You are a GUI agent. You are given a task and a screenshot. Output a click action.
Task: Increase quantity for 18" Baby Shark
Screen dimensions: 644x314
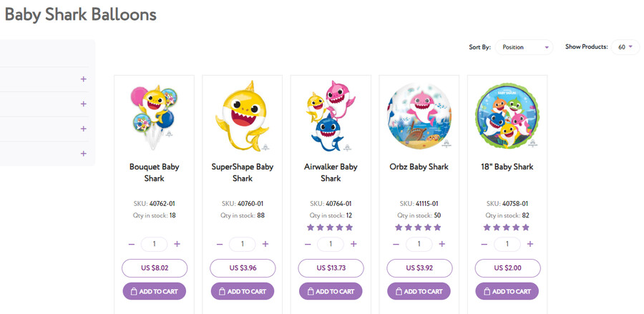[x=530, y=244]
